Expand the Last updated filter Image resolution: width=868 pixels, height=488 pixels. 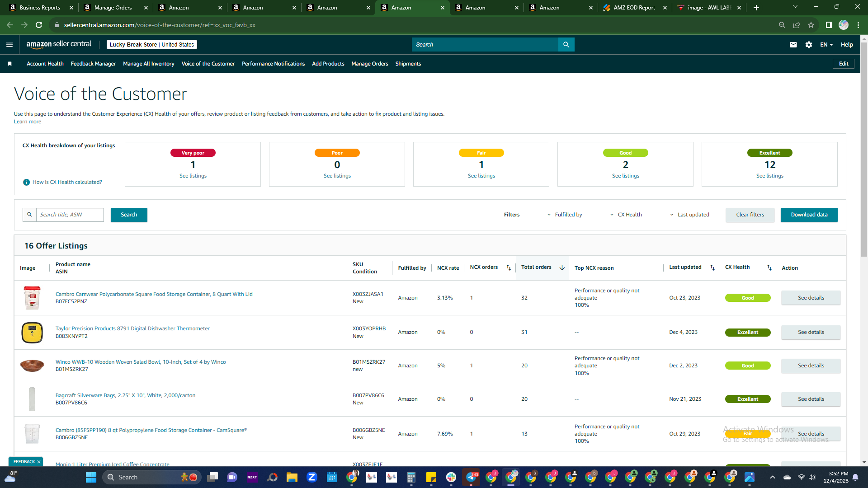689,215
